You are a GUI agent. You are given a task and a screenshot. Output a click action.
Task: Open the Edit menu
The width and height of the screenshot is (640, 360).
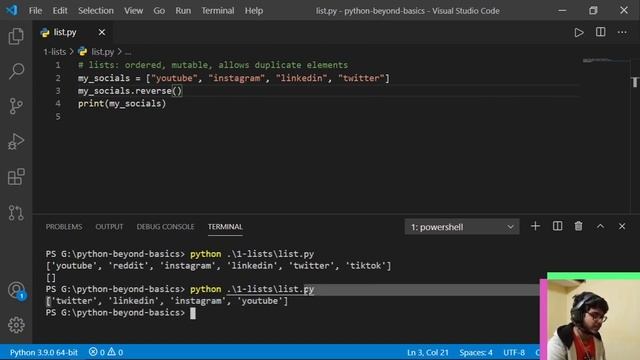pos(60,11)
